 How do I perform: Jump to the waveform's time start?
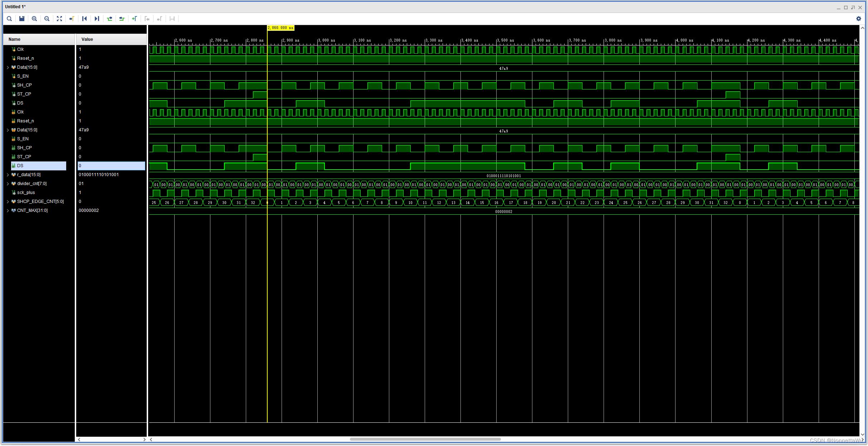[x=84, y=19]
